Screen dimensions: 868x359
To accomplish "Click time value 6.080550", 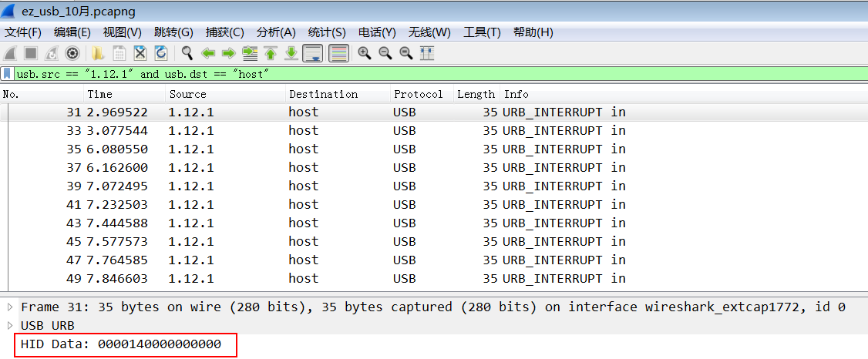I will [117, 149].
